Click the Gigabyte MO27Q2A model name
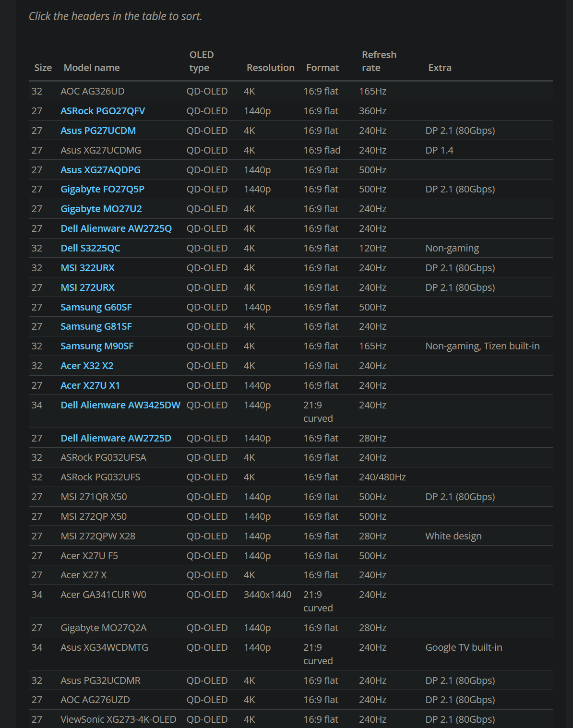 tap(104, 628)
